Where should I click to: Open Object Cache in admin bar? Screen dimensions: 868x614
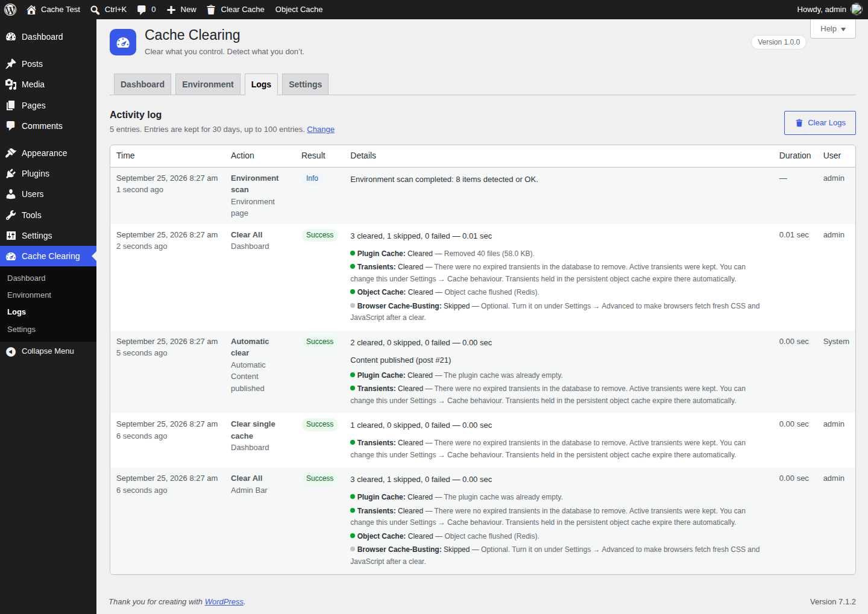(299, 10)
